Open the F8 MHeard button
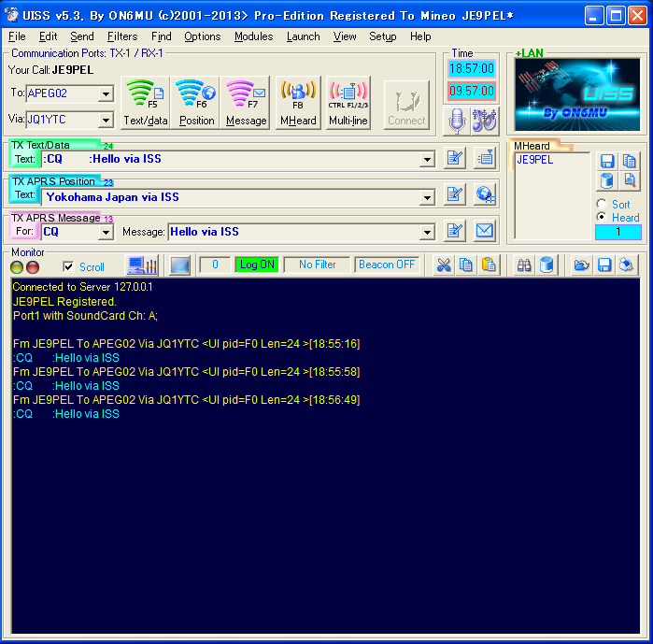 click(298, 103)
